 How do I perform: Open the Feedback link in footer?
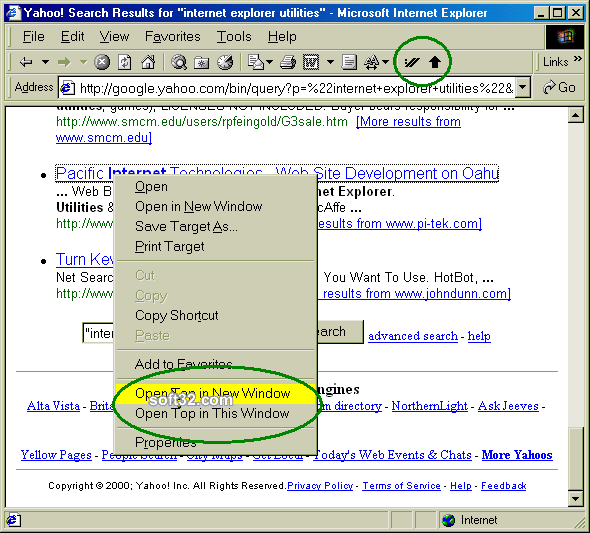tap(503, 486)
